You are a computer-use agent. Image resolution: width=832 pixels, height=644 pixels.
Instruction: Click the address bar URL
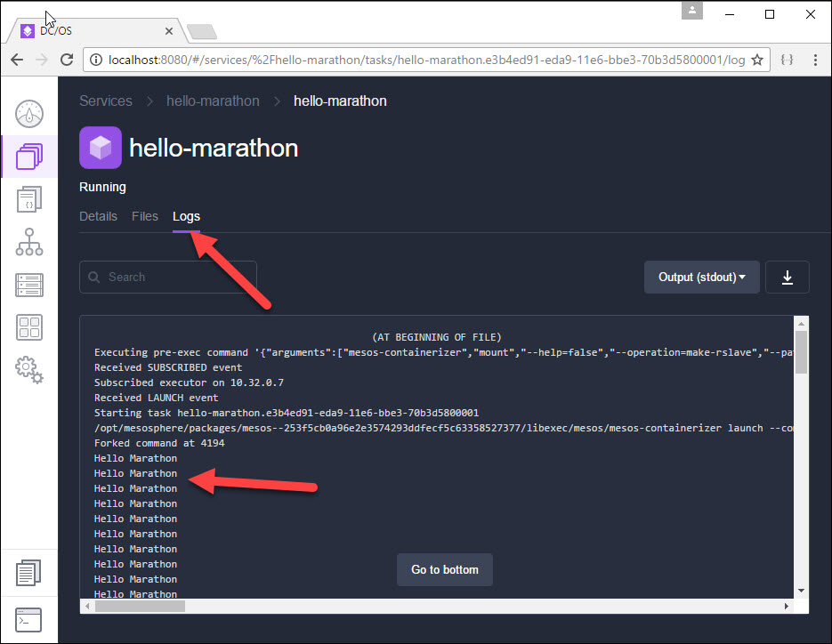coord(426,60)
